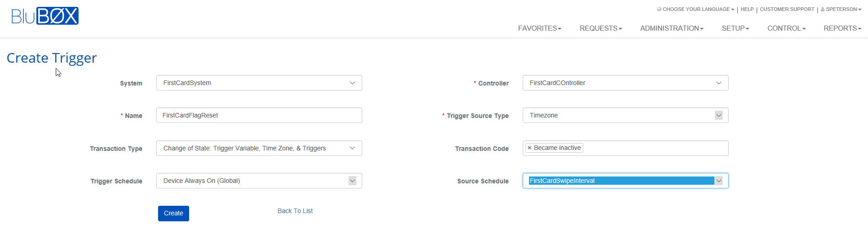
Task: Click the Name input field
Action: (x=259, y=115)
